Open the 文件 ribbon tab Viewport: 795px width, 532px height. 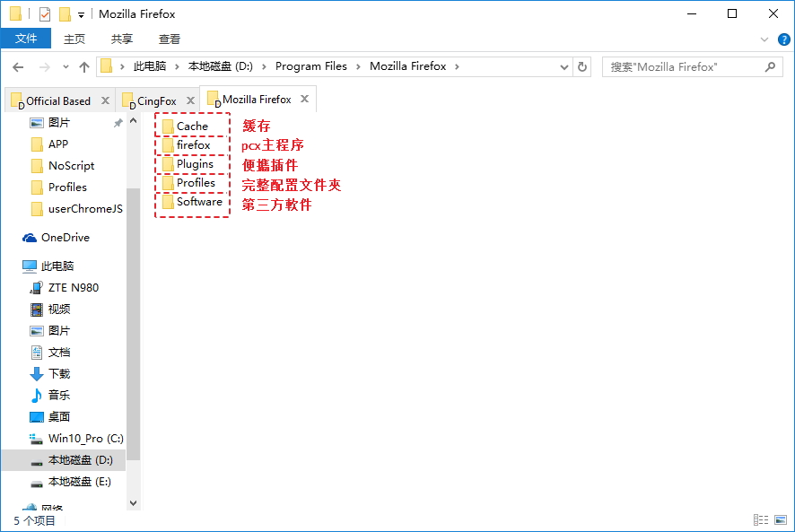26,39
